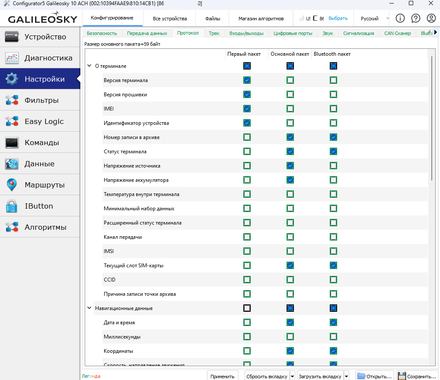Uncheck Текущий слот SIM-карты in Bluetooth пакет

[333, 266]
